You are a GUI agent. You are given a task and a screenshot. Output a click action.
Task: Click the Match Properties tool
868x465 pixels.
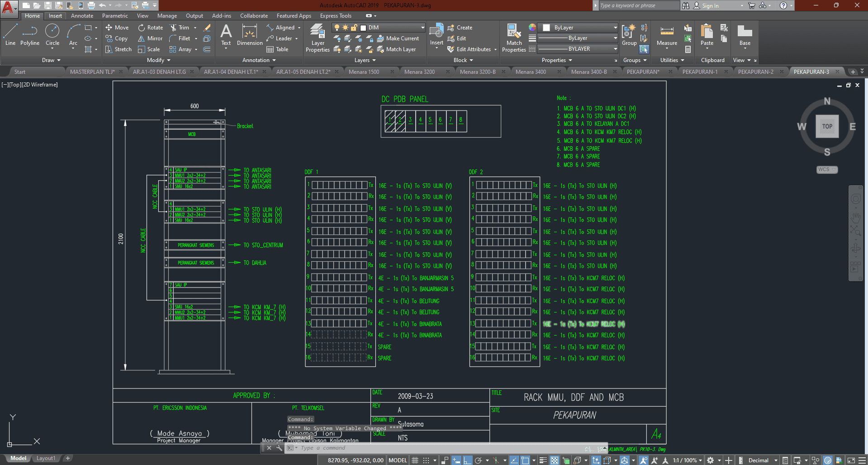point(514,38)
